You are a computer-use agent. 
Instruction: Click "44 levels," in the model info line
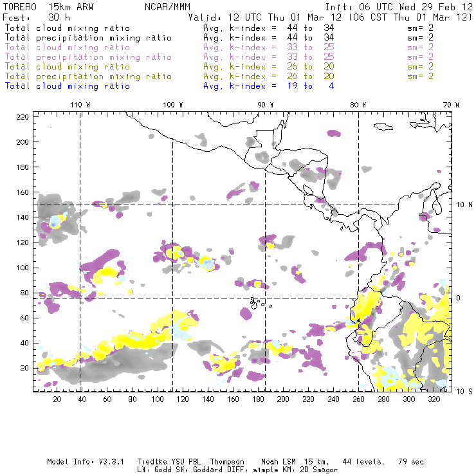pos(363,462)
